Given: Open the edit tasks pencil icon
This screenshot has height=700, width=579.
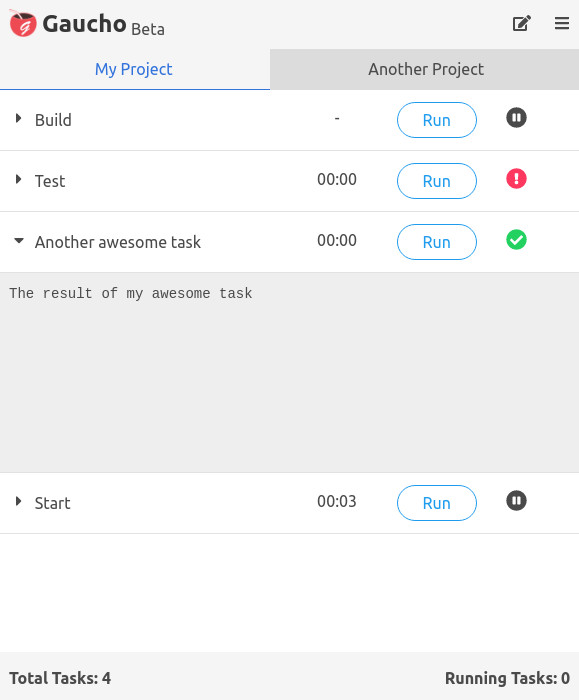Looking at the screenshot, I should [521, 23].
